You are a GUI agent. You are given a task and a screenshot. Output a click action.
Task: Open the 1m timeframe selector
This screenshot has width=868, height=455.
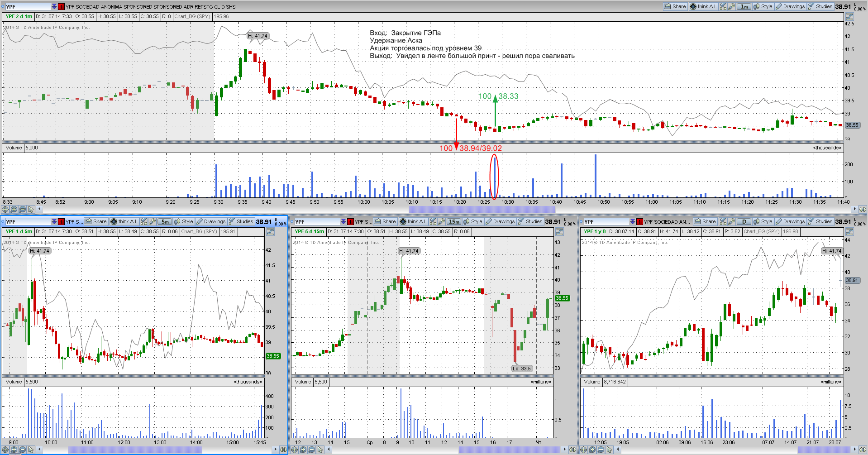tap(744, 6)
